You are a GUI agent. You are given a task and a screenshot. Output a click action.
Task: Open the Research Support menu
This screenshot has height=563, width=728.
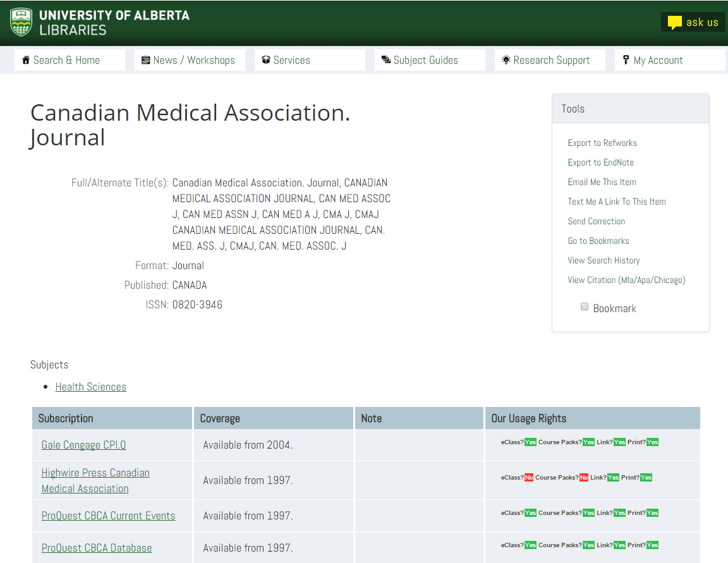coord(550,60)
